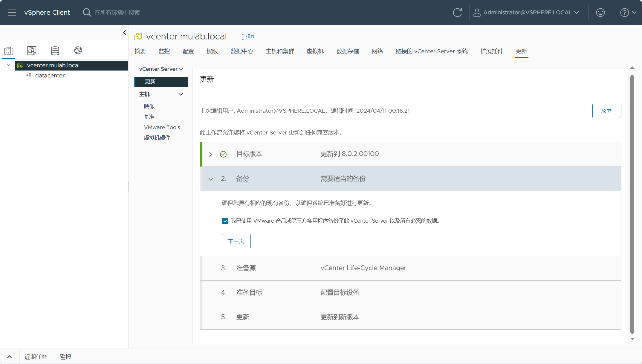Open the 数据存储 tab
The image size is (642, 364).
point(347,51)
